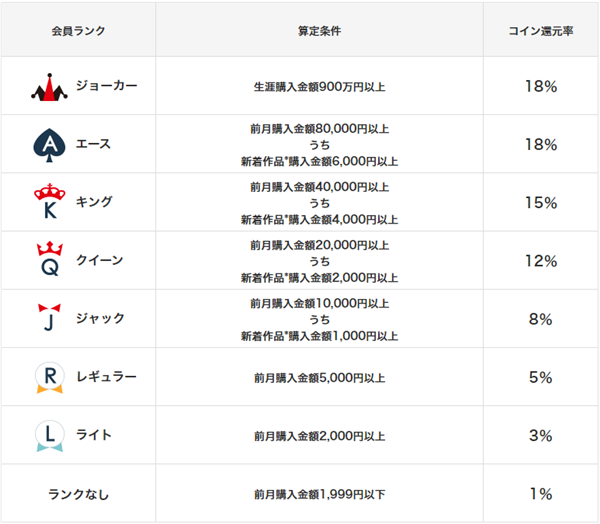Click the 前月購入金額2,000円以上 condition text
This screenshot has width=600, height=524.
(x=319, y=436)
